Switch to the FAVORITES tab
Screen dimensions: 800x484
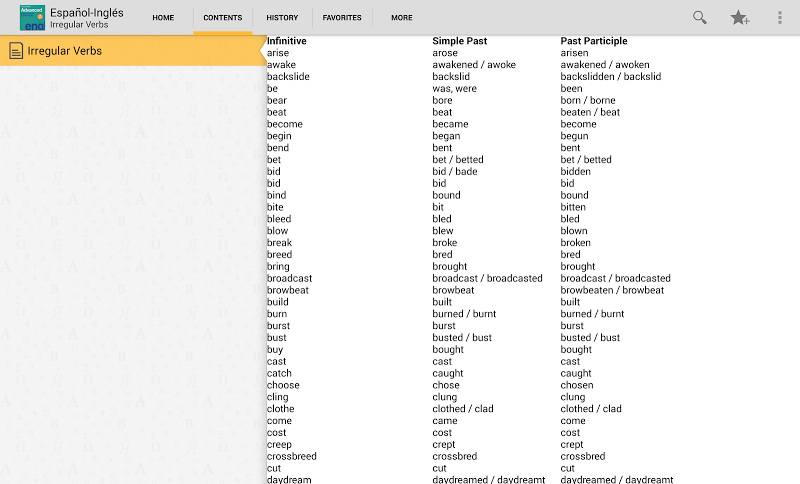tap(342, 17)
